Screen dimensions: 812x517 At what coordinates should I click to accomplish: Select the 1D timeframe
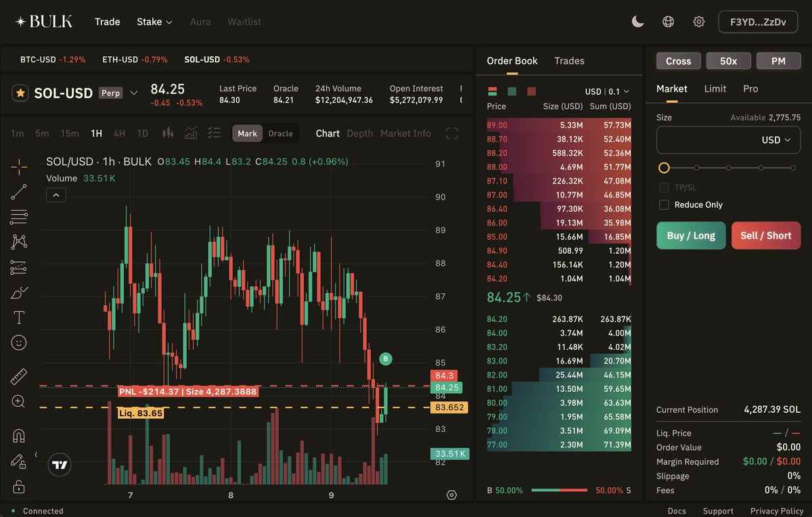point(143,133)
